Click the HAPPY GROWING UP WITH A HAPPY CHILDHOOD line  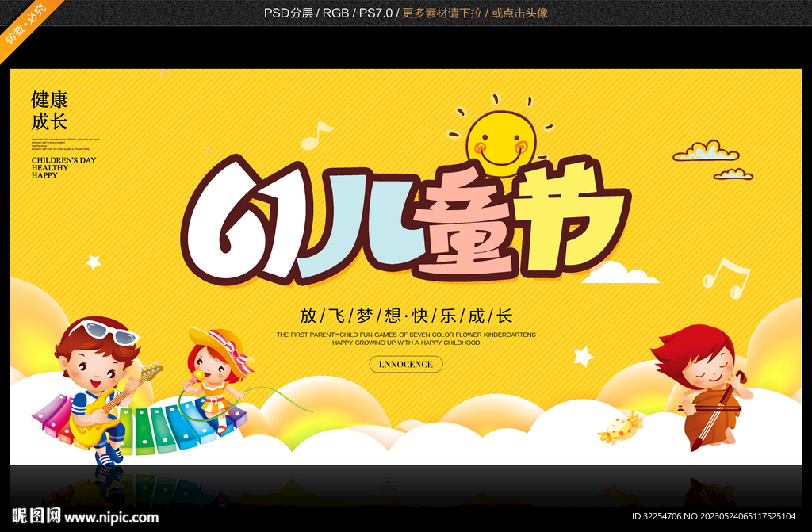406,343
